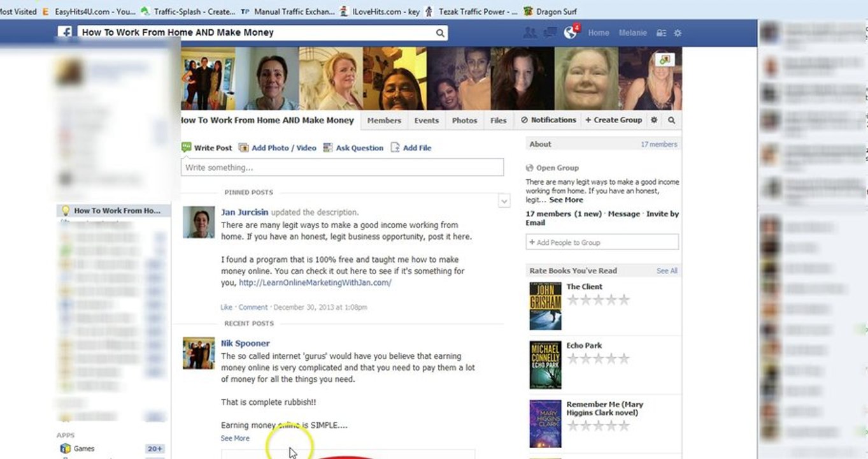This screenshot has height=459, width=868.
Task: Open the group settings gear dropdown
Action: coord(653,120)
